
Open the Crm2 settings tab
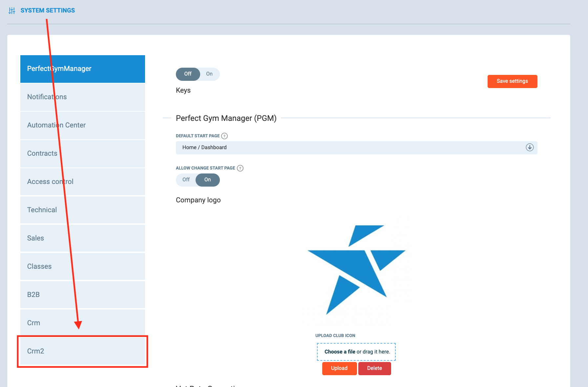(x=83, y=351)
